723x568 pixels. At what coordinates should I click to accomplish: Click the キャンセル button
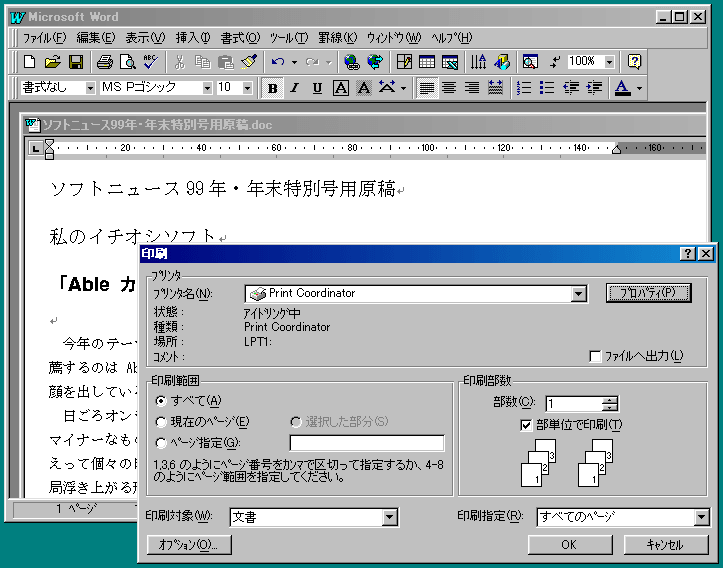(x=666, y=545)
